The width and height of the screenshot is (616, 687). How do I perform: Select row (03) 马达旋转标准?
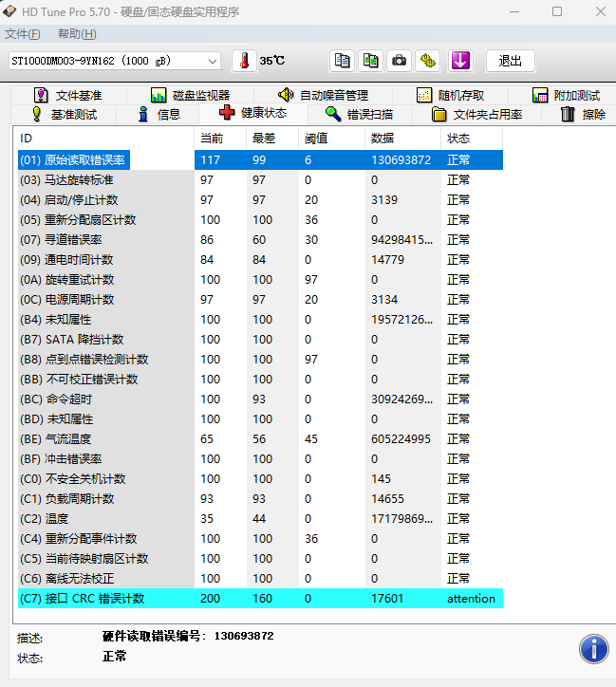coord(260,180)
